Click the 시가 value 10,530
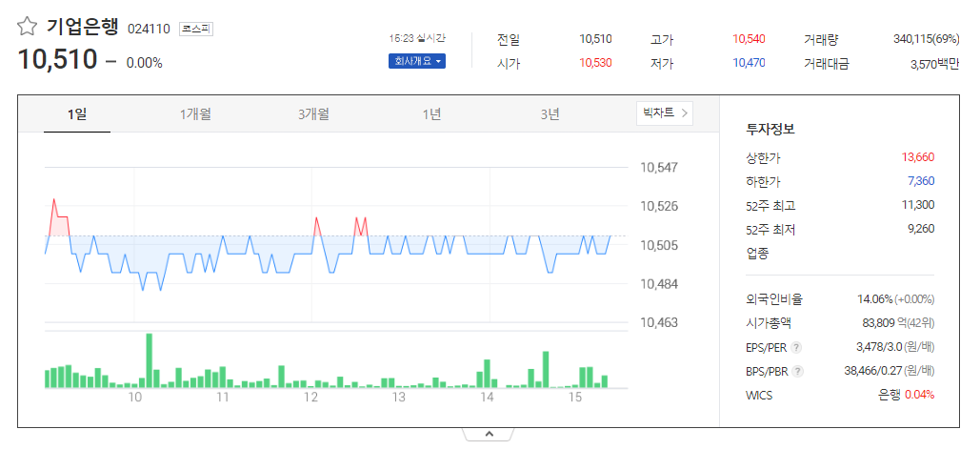Image resolution: width=980 pixels, height=450 pixels. click(x=595, y=63)
